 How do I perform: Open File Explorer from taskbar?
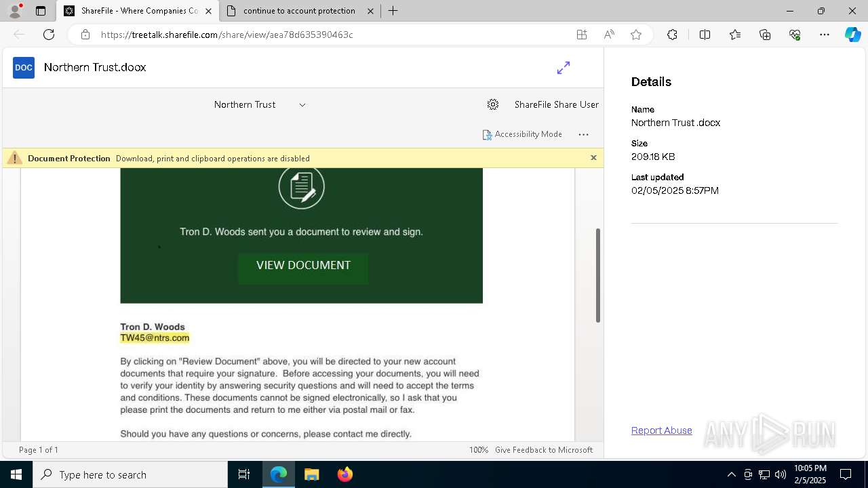[x=312, y=474]
